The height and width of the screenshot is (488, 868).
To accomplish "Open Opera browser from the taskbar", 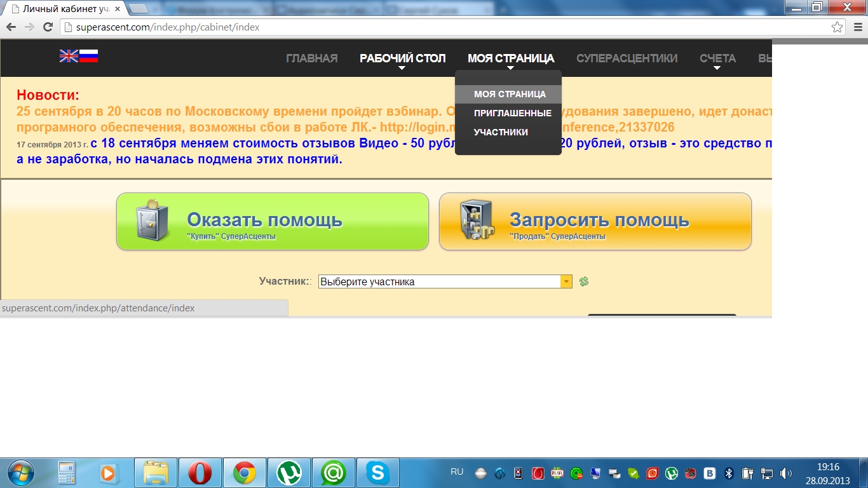I will (200, 473).
